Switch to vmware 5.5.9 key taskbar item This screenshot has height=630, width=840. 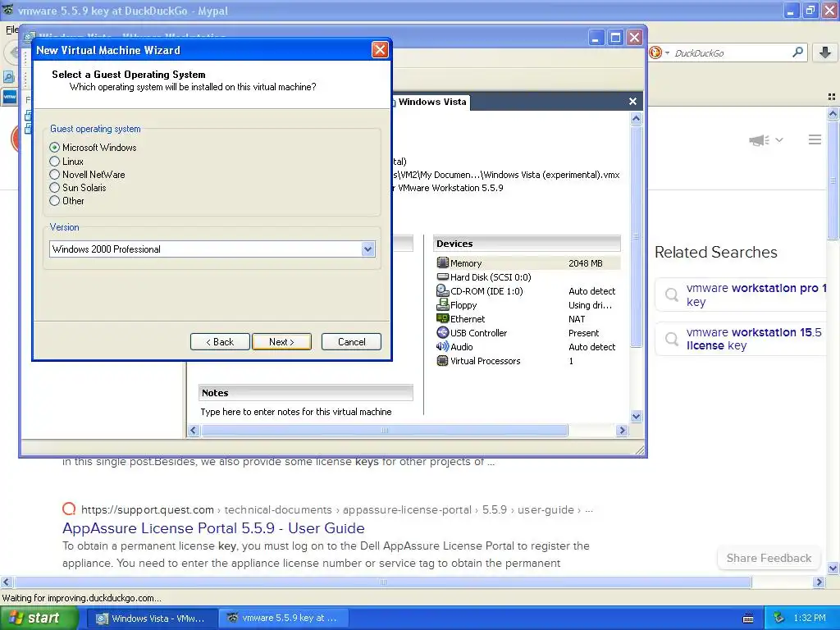(x=283, y=619)
